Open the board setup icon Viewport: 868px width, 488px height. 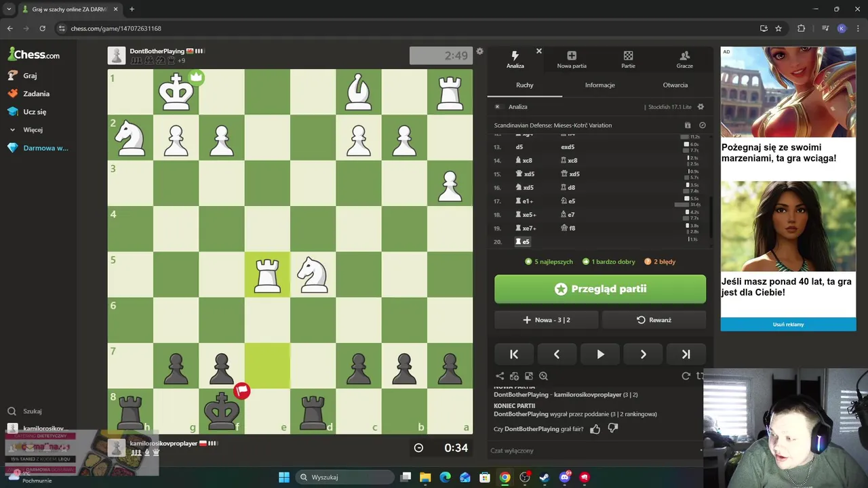pyautogui.click(x=529, y=376)
